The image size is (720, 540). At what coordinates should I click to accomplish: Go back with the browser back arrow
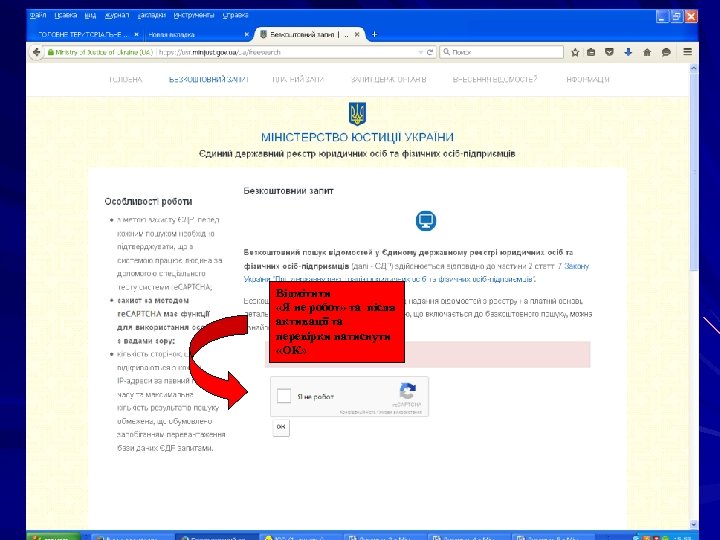tap(36, 52)
